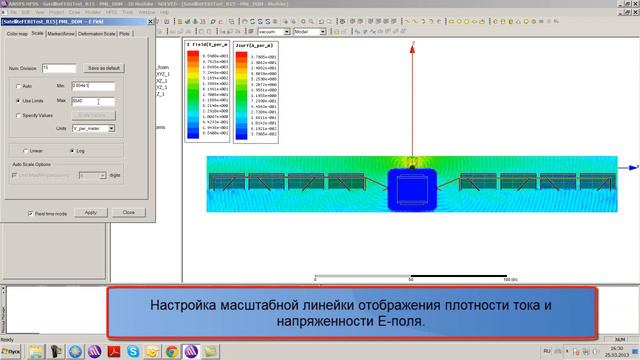Screen dimensions: 640x360
Task: Switch to the Plots tab
Action: tap(124, 34)
